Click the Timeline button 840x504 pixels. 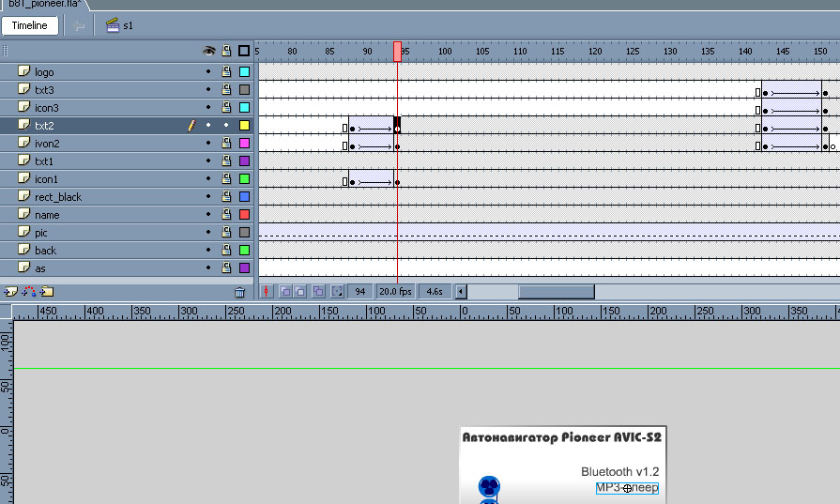coord(29,25)
